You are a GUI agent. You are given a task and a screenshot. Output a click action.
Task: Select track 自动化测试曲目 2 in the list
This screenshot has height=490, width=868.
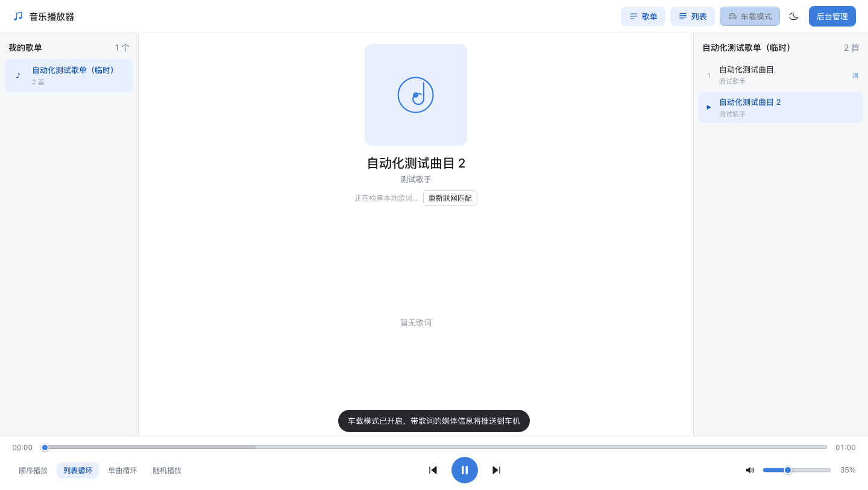pos(781,107)
